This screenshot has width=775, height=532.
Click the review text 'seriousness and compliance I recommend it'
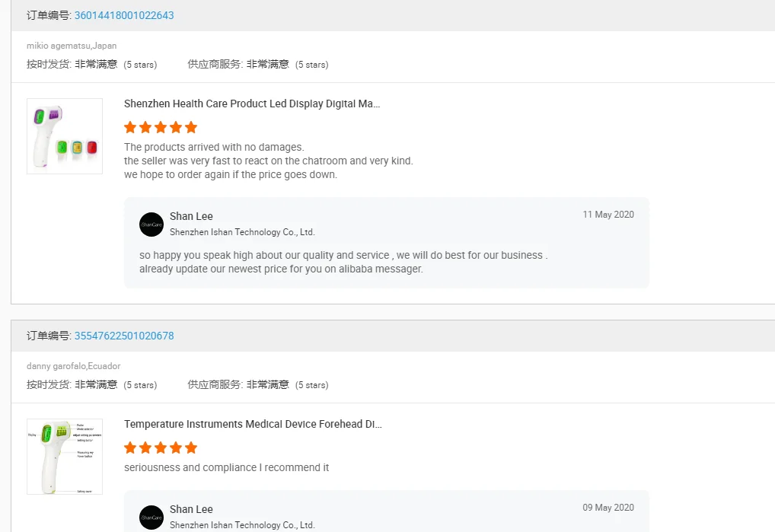(227, 467)
